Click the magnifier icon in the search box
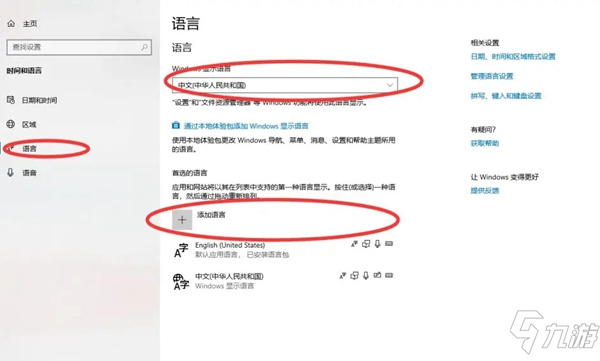600x361 pixels. tap(144, 47)
